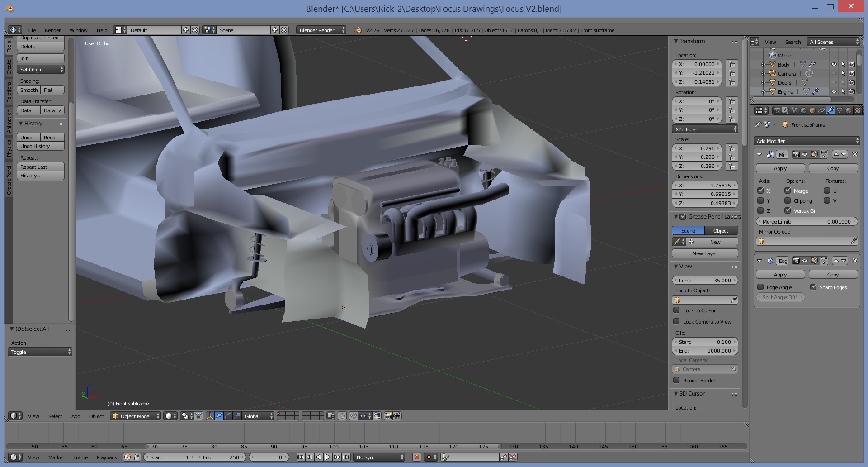The image size is (868, 467).
Task: Select the translate manipulator arrow icon
Action: pyautogui.click(x=219, y=416)
